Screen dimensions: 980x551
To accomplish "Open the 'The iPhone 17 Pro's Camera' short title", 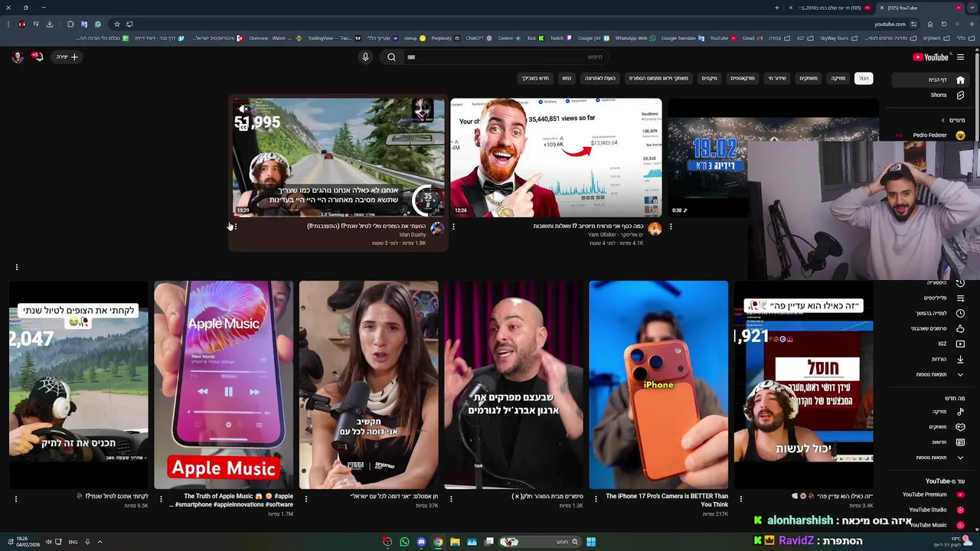I will tap(667, 500).
